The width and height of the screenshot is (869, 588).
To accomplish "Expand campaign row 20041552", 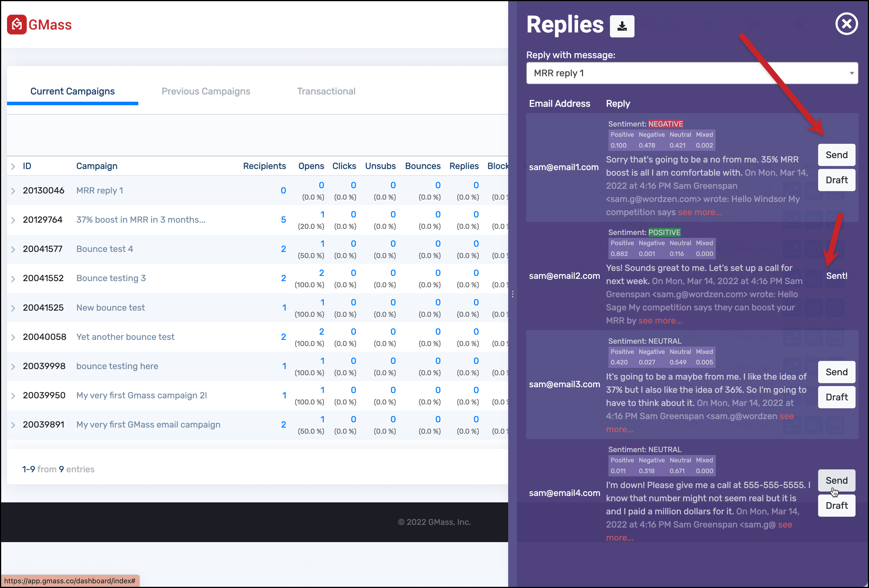I will 13,279.
